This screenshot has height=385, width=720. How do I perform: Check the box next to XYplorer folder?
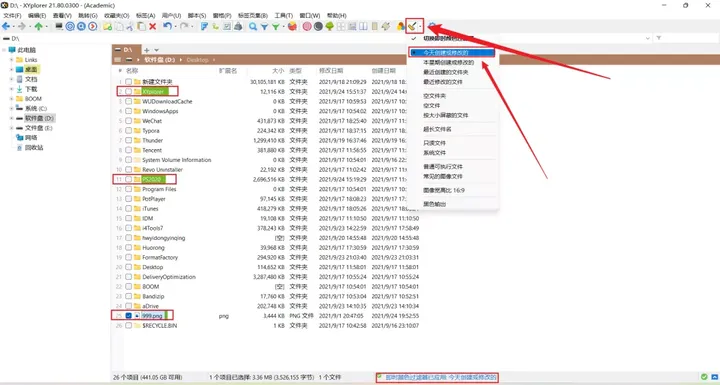point(129,91)
